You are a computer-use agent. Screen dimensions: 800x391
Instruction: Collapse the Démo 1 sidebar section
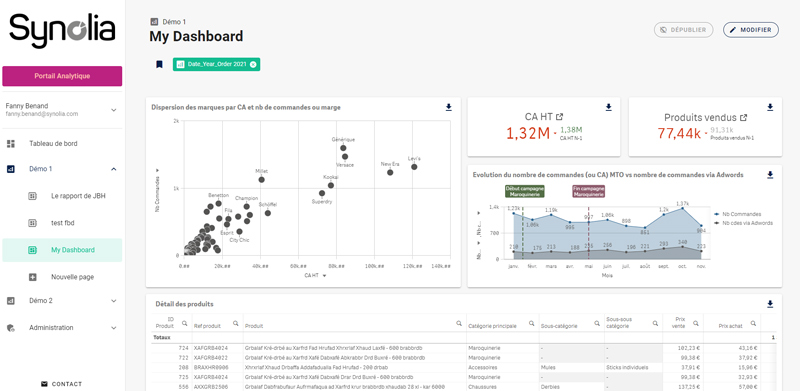tap(114, 169)
